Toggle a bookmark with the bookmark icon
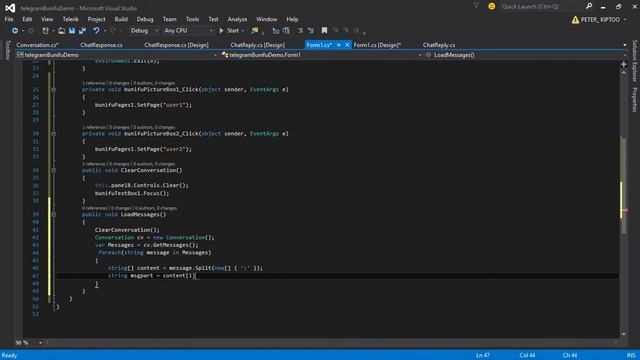The height and width of the screenshot is (360, 640). tap(324, 31)
